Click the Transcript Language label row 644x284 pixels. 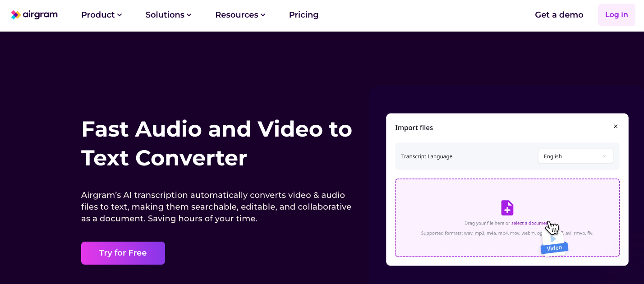(x=427, y=156)
